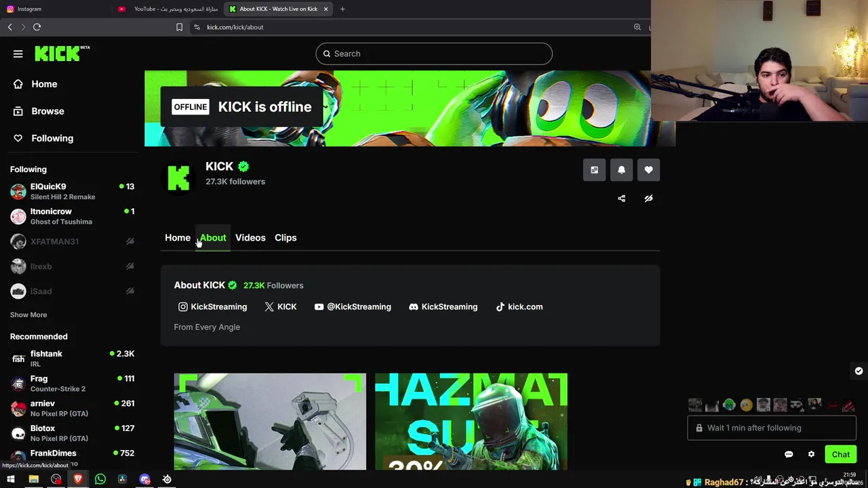Open SteelSeries app from the taskbar

pyautogui.click(x=167, y=479)
